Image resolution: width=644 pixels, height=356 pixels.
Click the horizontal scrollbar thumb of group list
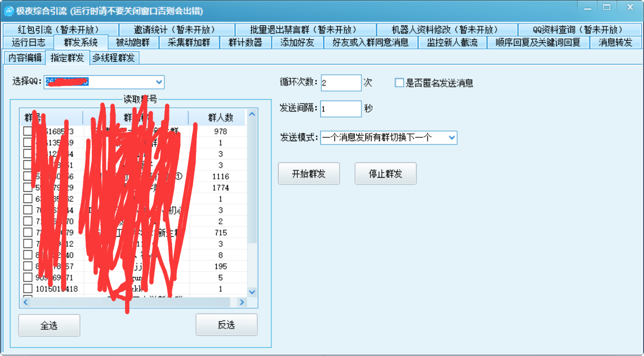[x=130, y=302]
